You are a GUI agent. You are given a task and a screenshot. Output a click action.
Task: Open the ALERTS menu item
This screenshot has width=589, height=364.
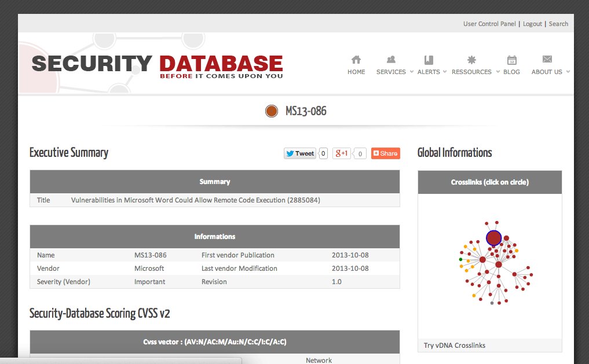pos(429,72)
